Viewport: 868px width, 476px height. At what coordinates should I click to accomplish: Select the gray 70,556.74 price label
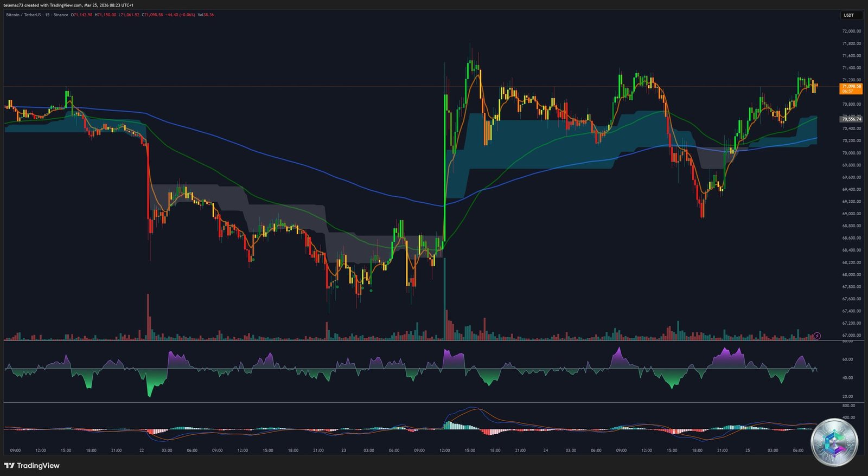[851, 119]
